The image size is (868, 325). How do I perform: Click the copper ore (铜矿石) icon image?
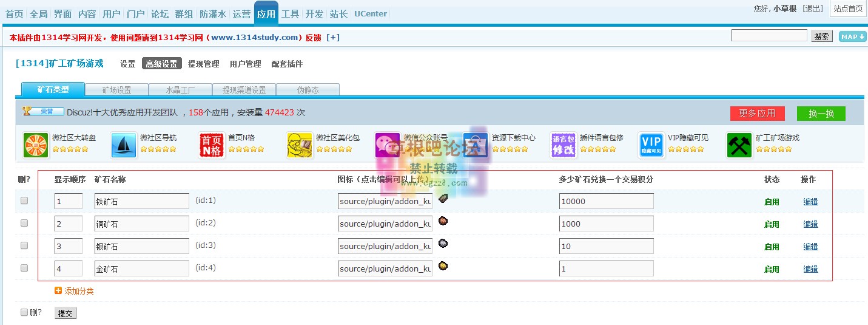[x=443, y=221]
